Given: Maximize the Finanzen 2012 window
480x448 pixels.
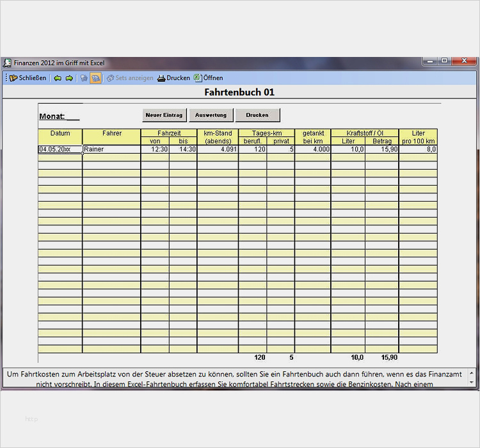Looking at the screenshot, I should tap(445, 61).
